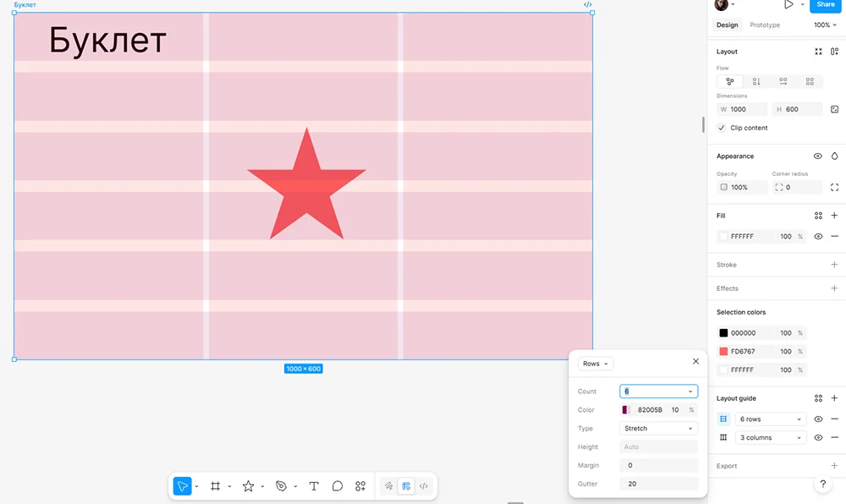Hide the 6 rows layout guide
This screenshot has width=846, height=504.
818,419
